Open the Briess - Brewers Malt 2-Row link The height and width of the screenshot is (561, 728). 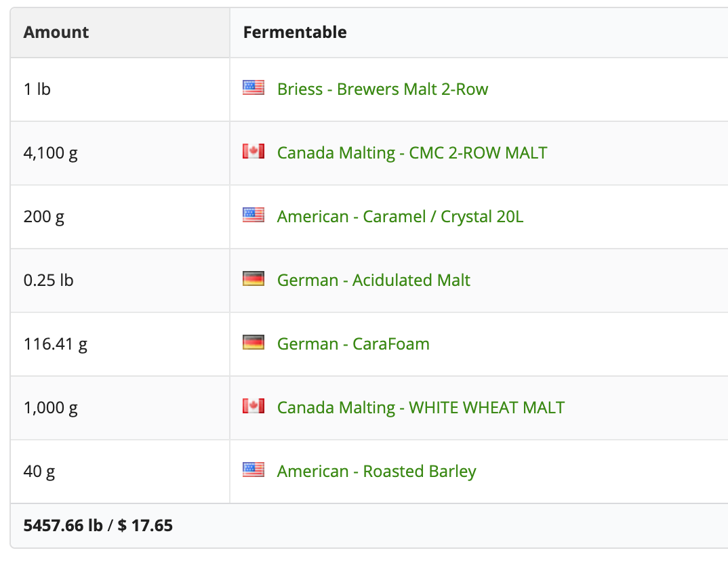[382, 89]
